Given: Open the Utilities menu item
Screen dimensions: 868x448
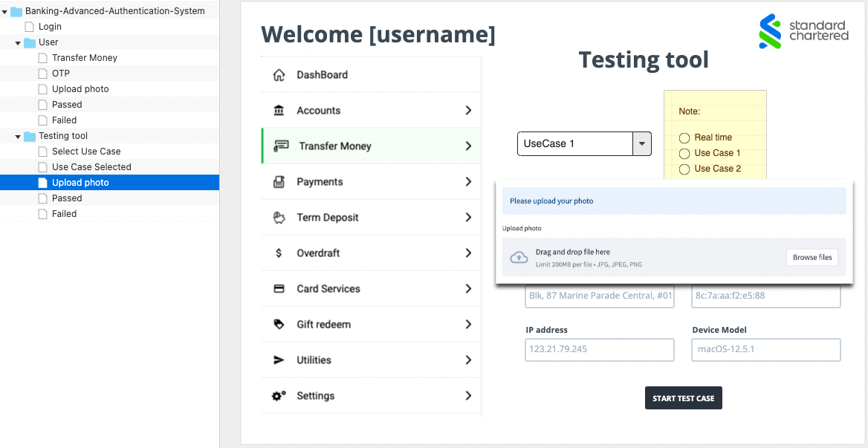Looking at the screenshot, I should [x=314, y=360].
